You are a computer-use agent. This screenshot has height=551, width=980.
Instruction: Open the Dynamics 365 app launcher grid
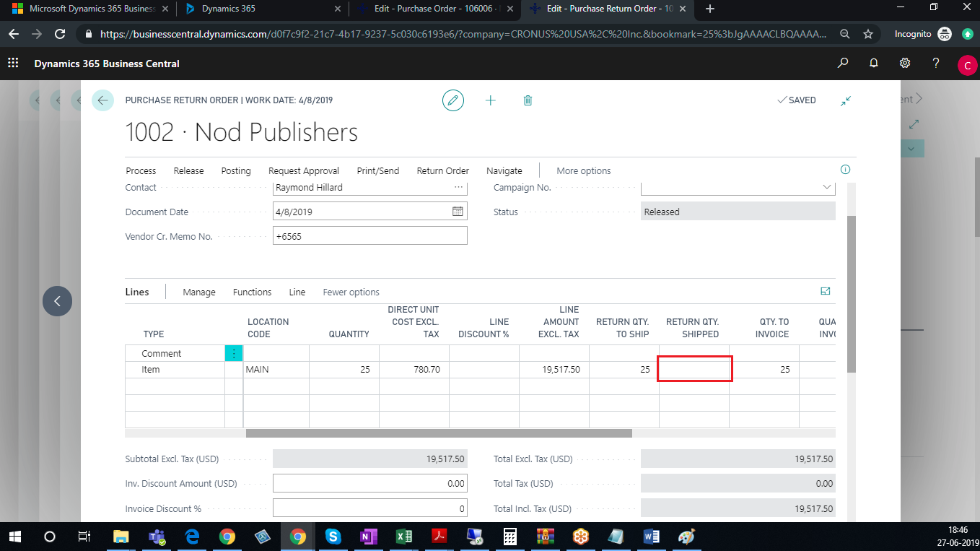tap(13, 64)
